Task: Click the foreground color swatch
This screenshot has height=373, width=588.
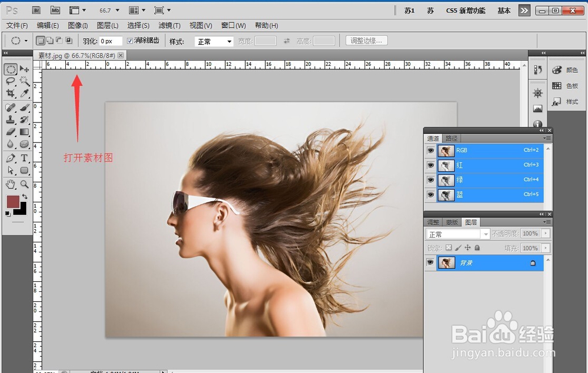Action: tap(12, 201)
